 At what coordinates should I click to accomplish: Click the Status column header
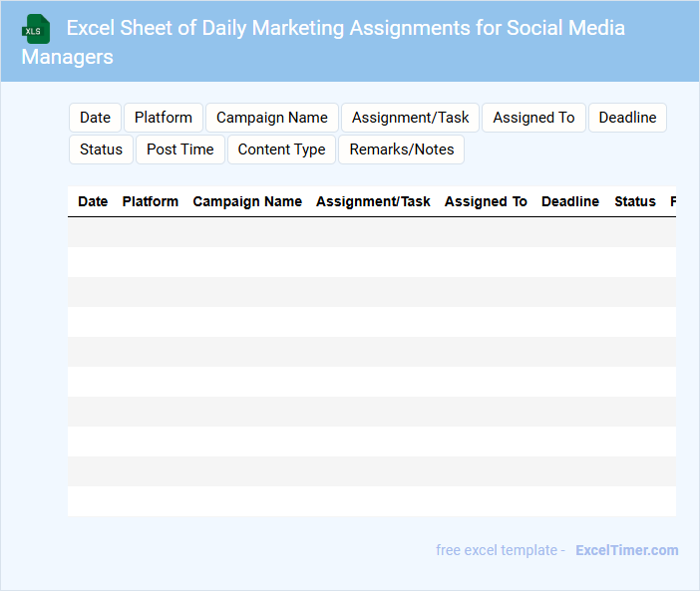[x=635, y=201]
